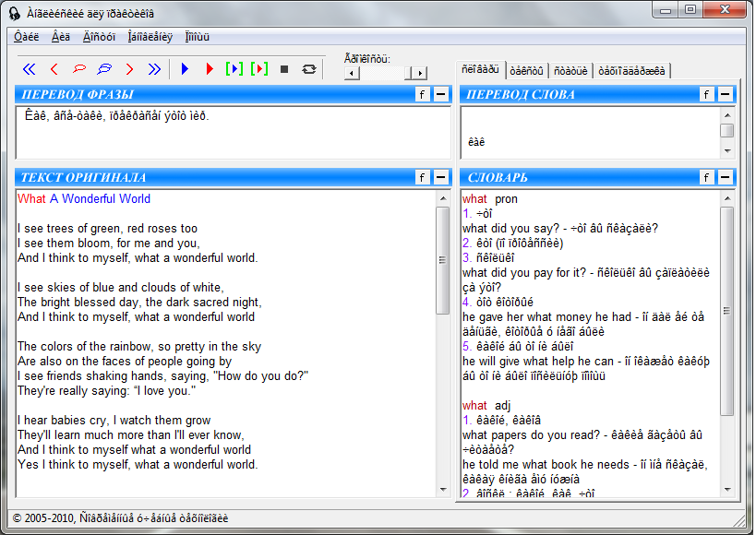Click the speed slider track
Image resolution: width=756 pixels, height=535 pixels.
click(386, 73)
